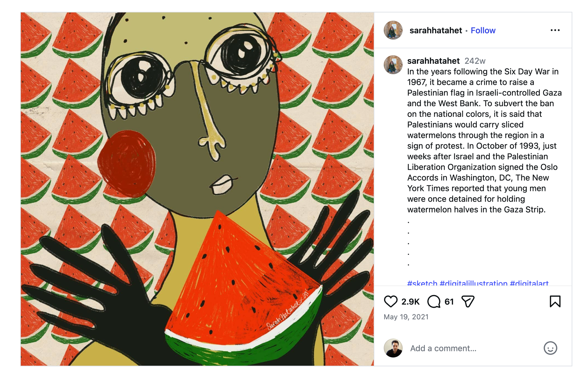This screenshot has width=588, height=387.
Task: Open the #digitalillustration hashtag
Action: 474,283
